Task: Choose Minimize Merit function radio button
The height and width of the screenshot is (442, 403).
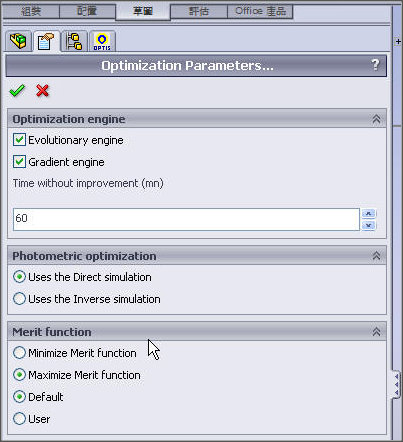Action: [19, 353]
